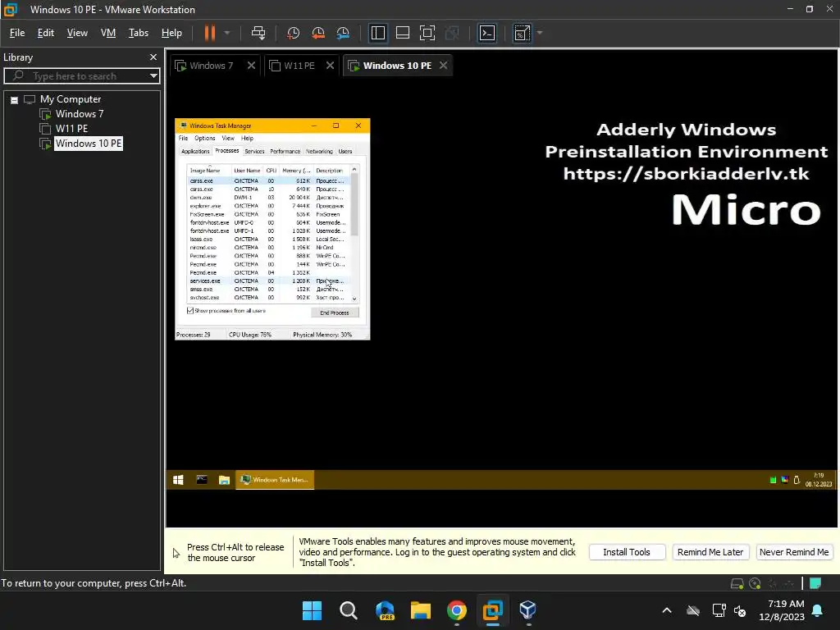Open the VMware Help menu
Screen dimensions: 840x630
171,33
